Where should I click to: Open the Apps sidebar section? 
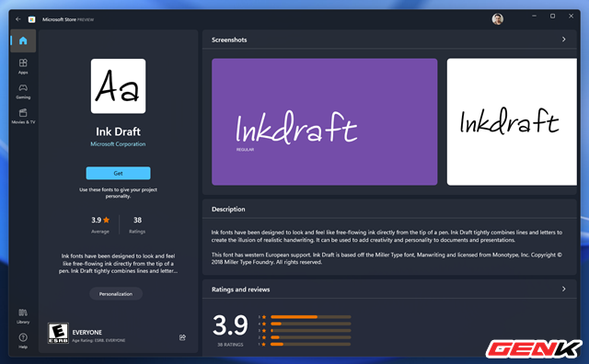[23, 66]
